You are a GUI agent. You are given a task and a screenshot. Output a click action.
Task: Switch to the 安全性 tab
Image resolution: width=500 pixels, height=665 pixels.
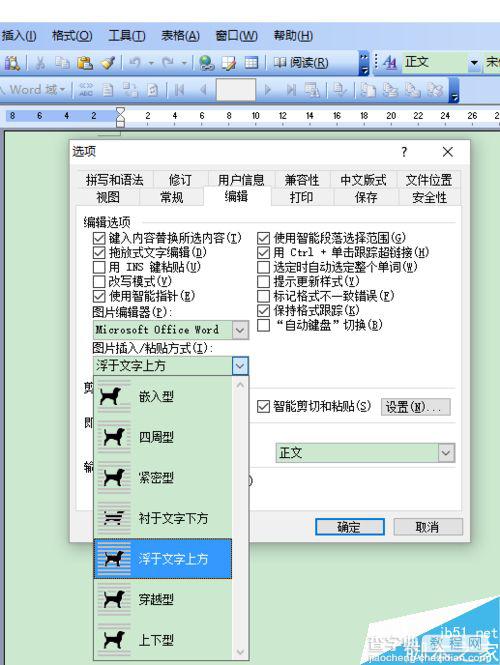click(x=430, y=197)
